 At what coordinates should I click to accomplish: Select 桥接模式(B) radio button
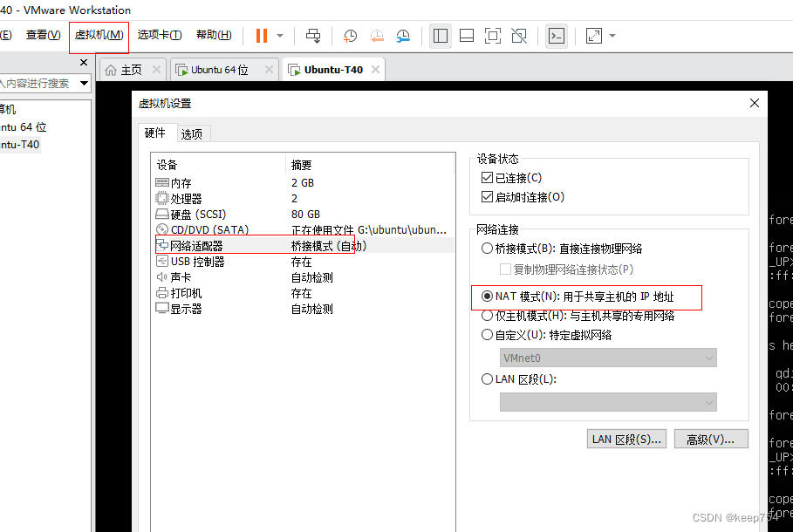point(487,249)
